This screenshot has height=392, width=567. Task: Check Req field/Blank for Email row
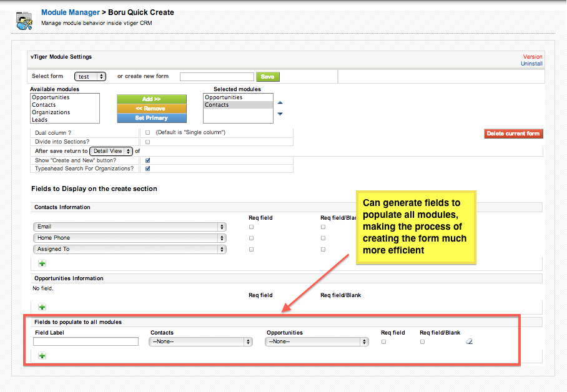coord(323,227)
